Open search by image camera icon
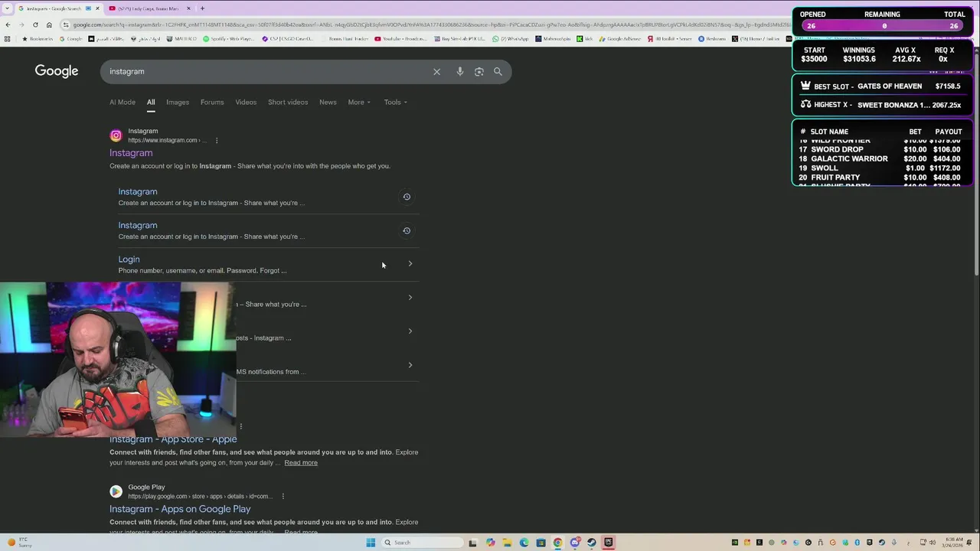Screen dimensions: 980x551 479,72
